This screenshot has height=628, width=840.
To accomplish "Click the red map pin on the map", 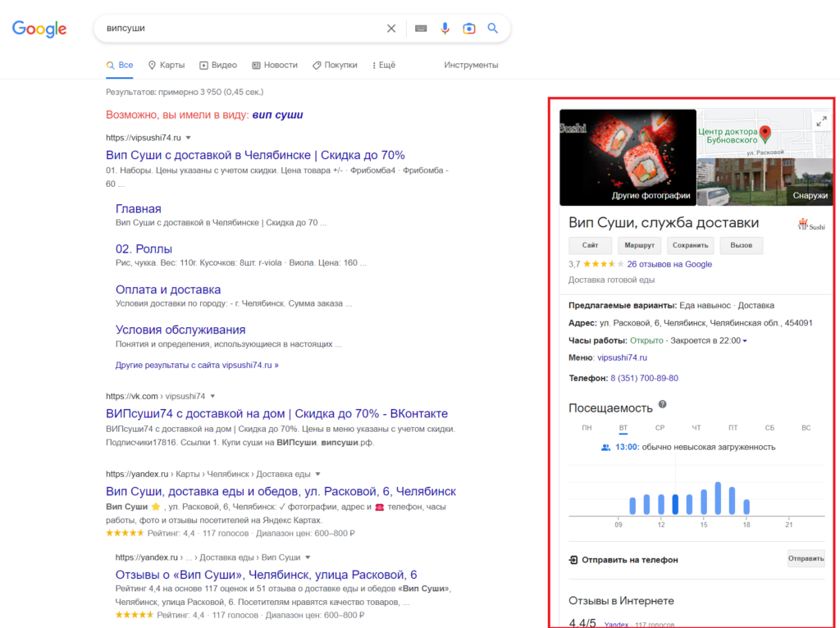I will coord(765,134).
